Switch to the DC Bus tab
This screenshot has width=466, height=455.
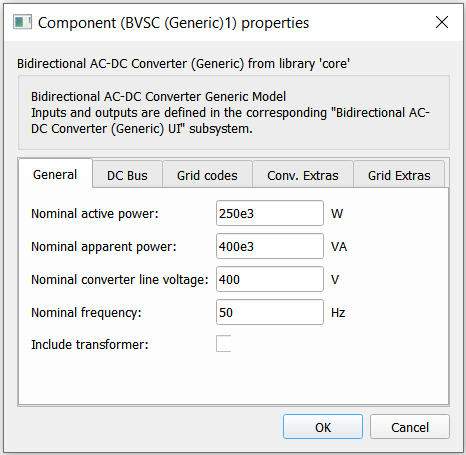coord(127,175)
